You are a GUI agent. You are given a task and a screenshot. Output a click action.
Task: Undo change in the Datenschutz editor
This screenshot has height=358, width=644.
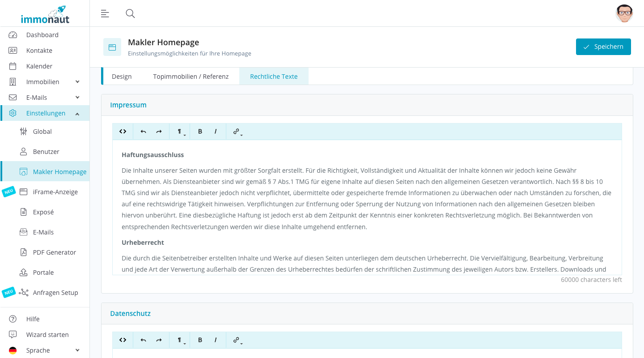[143, 340]
